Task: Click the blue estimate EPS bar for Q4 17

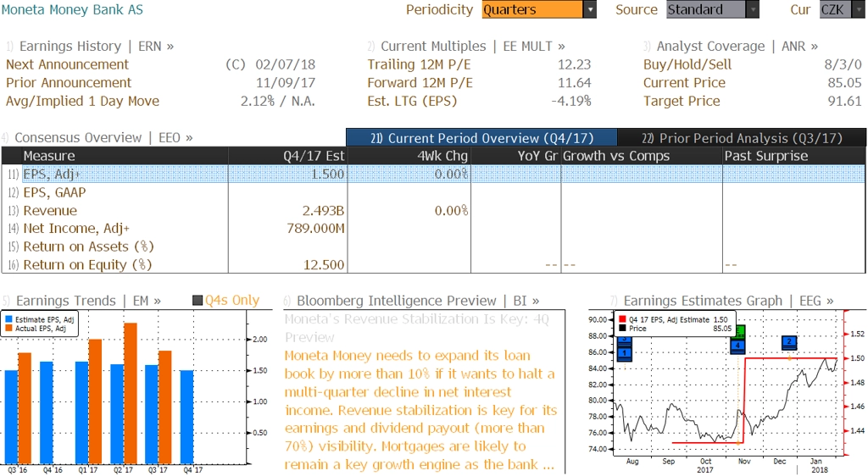Action: click(187, 417)
